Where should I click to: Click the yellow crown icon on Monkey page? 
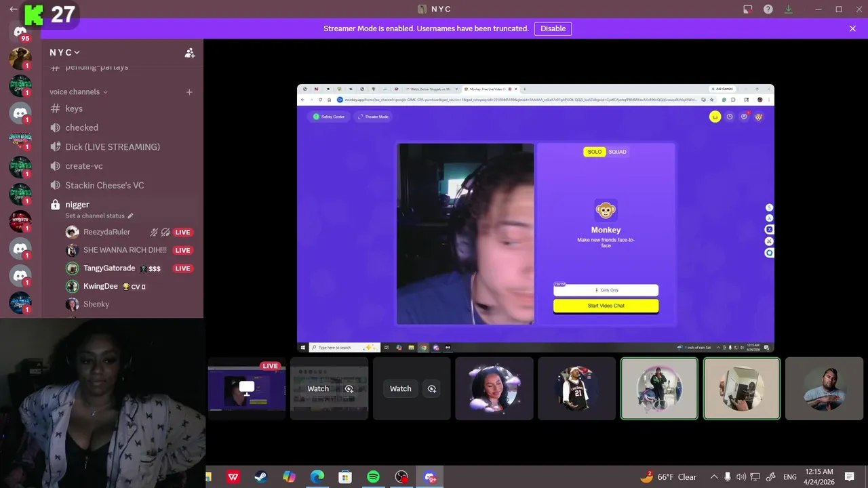pyautogui.click(x=715, y=117)
